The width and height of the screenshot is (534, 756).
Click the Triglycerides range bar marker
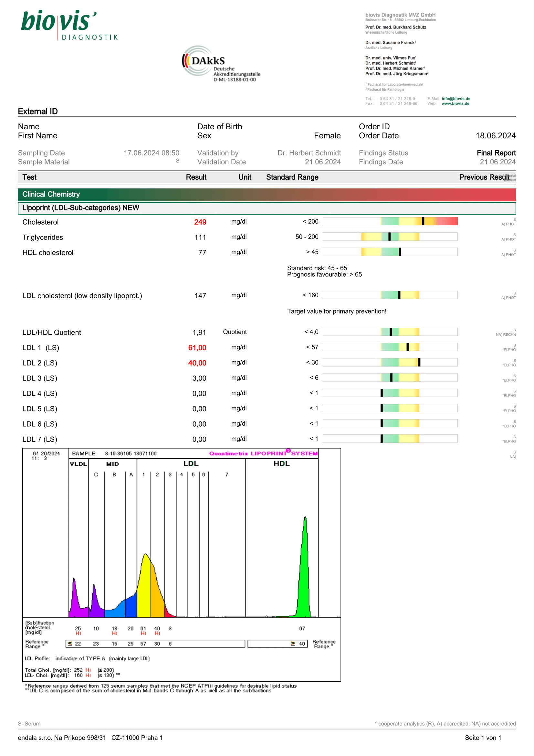point(389,237)
